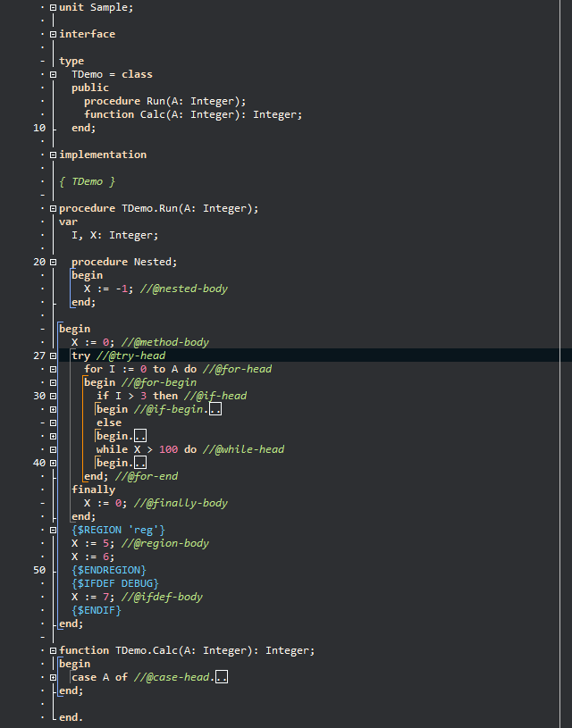Collapse fold marker beside 'procedure Nested;'
This screenshot has height=728, width=572.
point(53,262)
